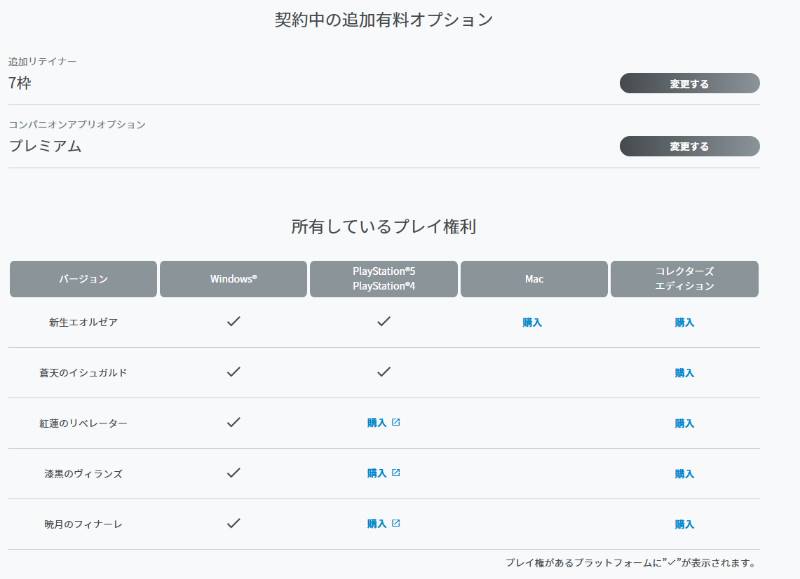Select the 暁月のフィナーレ row label
This screenshot has height=579, width=800.
tap(83, 524)
